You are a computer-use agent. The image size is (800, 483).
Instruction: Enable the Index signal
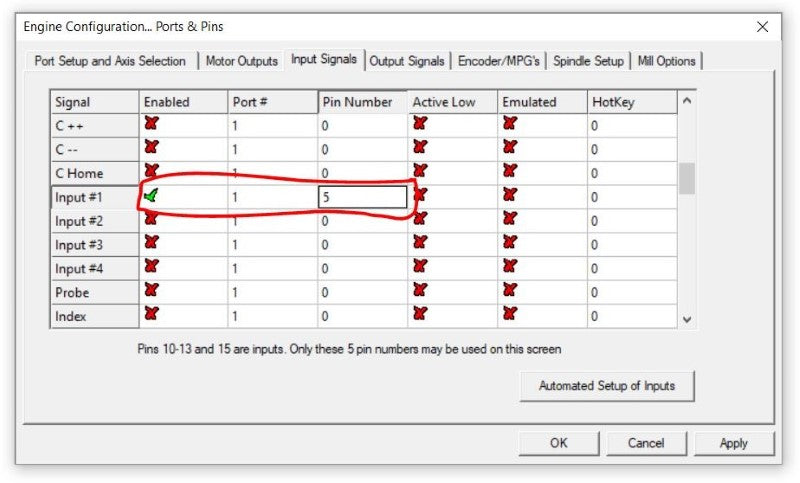click(x=152, y=315)
